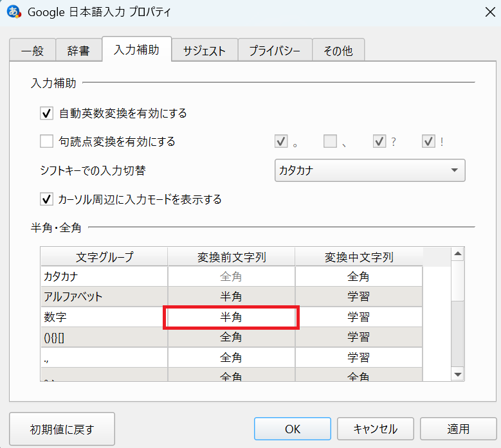Image resolution: width=501 pixels, height=448 pixels.
Task: Click the 変換中文字列 column header
Action: [359, 256]
